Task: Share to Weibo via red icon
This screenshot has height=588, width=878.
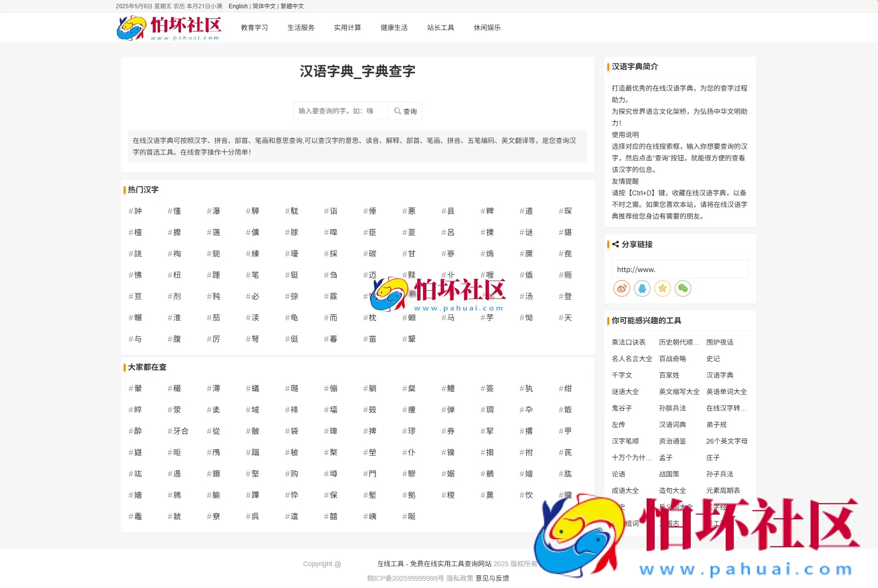Action: tap(621, 288)
